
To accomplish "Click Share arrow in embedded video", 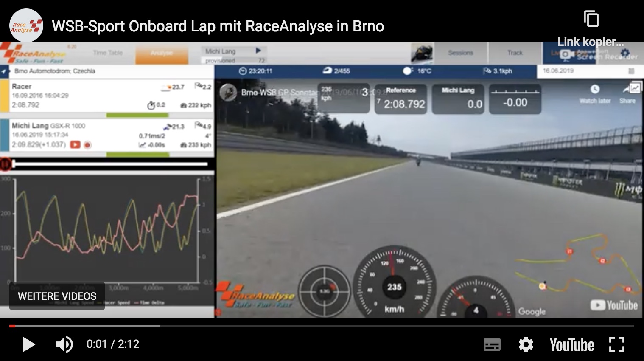I will [627, 89].
